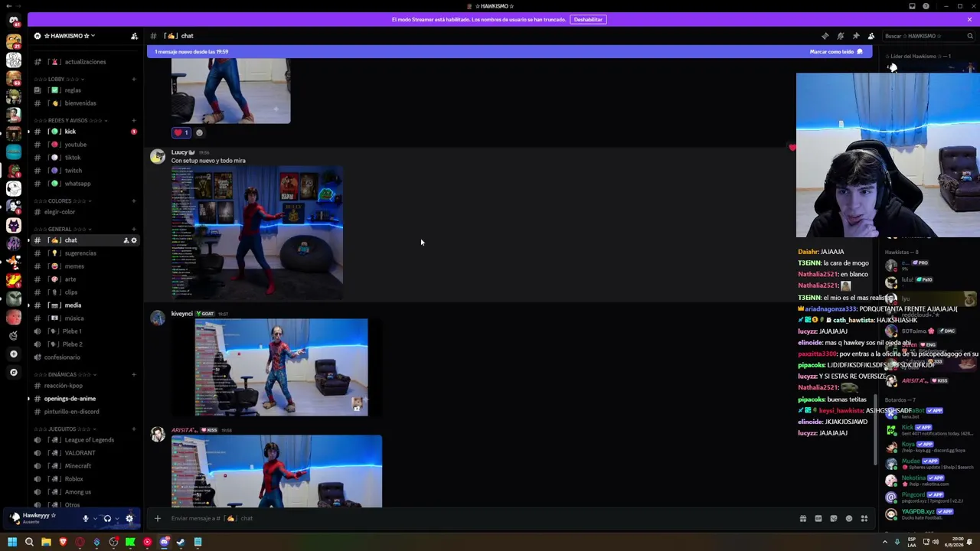Focus the Buscar HAWKISMO search box

pos(929,36)
